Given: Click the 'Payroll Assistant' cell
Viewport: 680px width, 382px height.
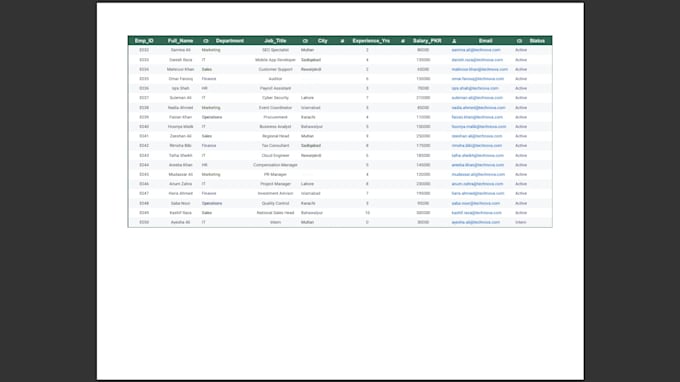Looking at the screenshot, I should pyautogui.click(x=275, y=88).
